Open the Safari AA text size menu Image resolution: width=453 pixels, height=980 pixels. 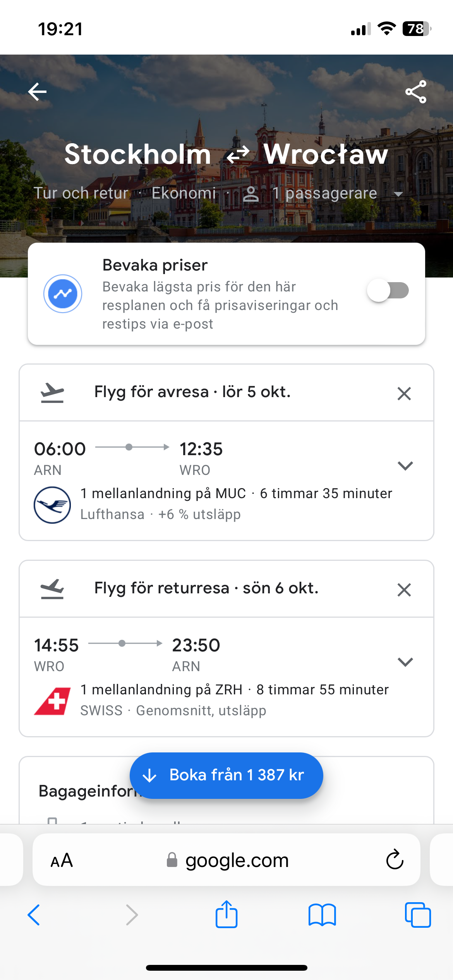62,860
